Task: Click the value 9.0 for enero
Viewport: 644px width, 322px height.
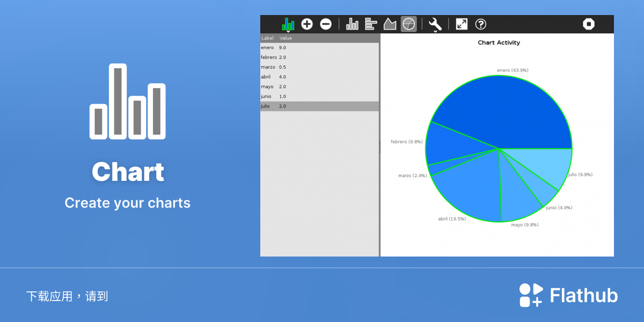Action: (282, 48)
